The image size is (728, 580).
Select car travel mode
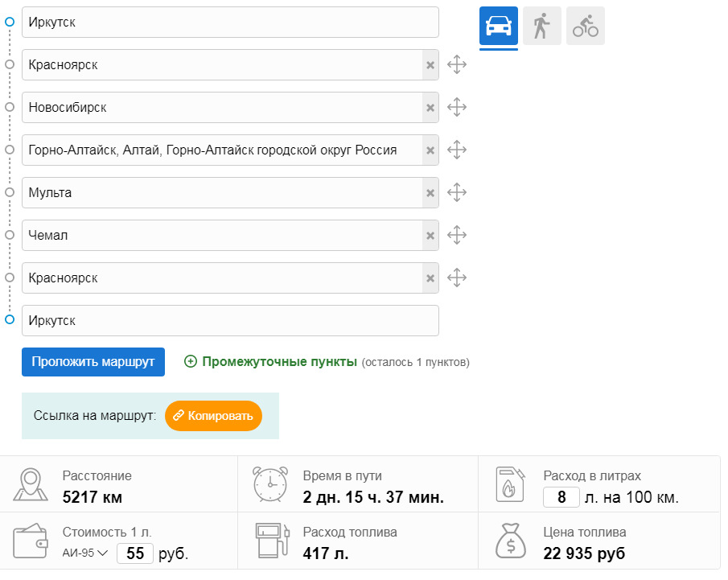click(498, 27)
